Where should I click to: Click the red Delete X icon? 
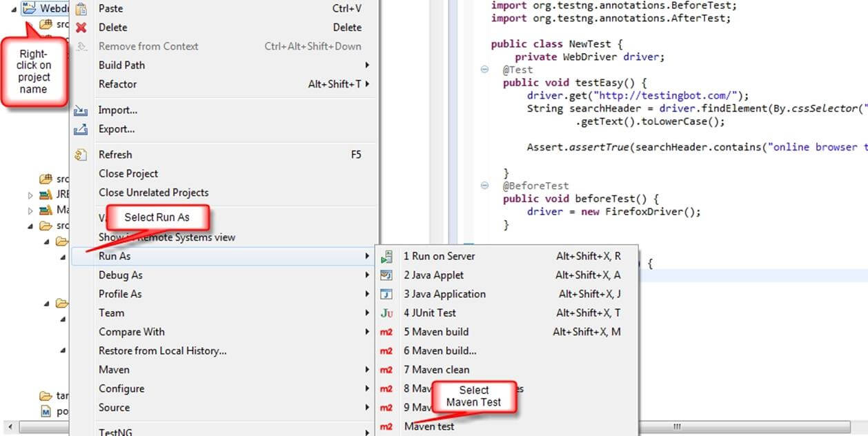[x=81, y=28]
